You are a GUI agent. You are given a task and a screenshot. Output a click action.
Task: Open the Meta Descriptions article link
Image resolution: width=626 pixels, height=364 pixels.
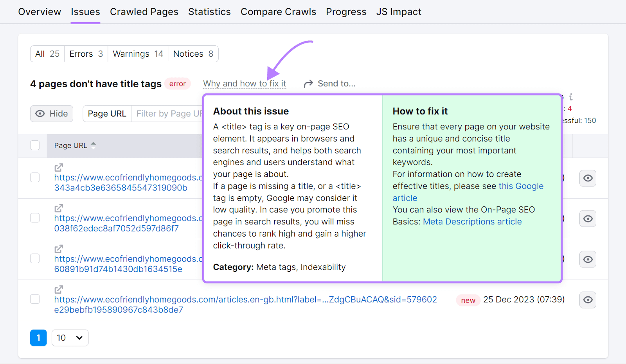(472, 222)
